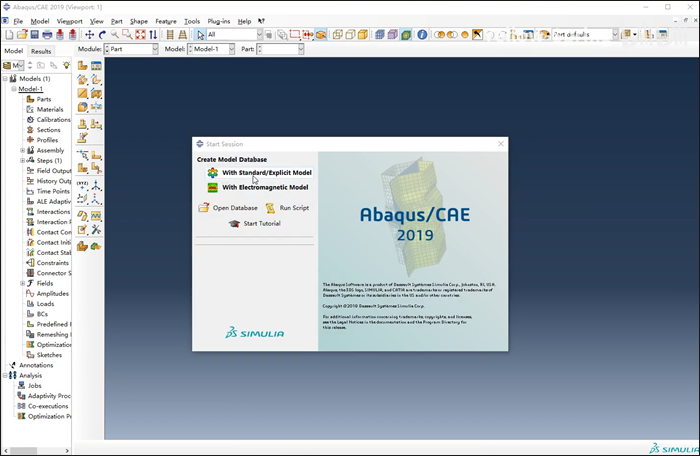Viewport: 700px width, 456px height.
Task: Select Sections in the model tree
Action: pyautogui.click(x=48, y=130)
